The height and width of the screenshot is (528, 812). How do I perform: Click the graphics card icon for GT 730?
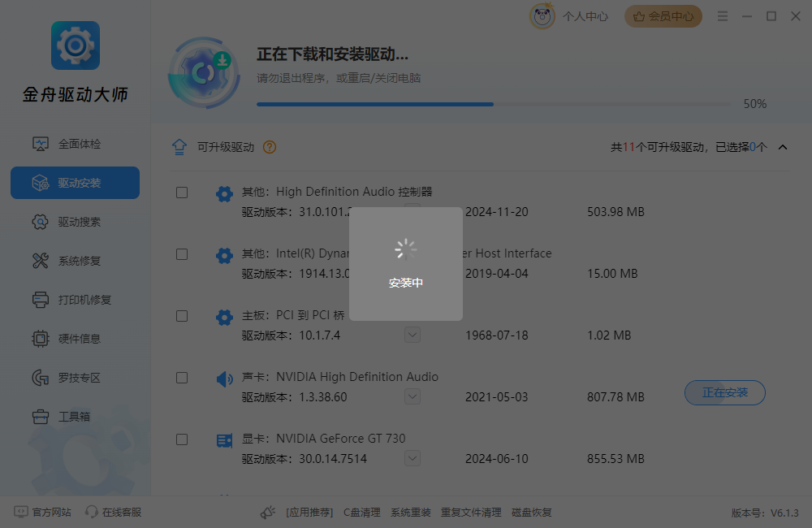coord(224,440)
